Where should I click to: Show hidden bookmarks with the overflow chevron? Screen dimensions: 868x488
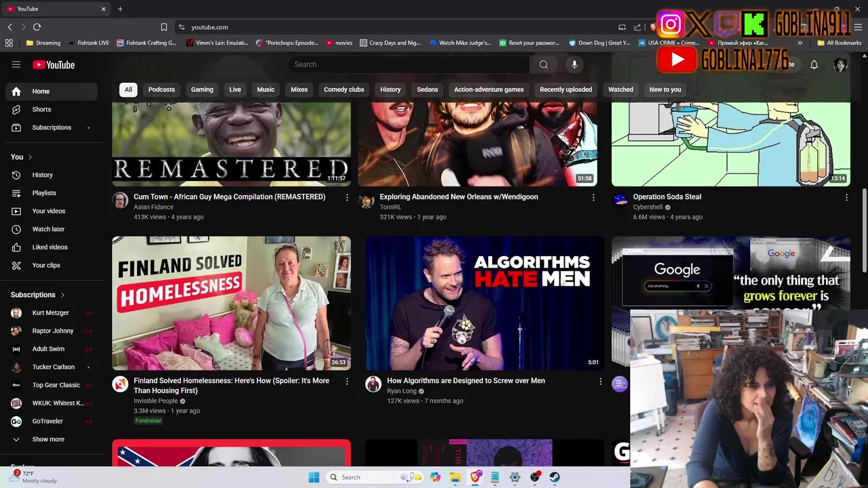(800, 43)
